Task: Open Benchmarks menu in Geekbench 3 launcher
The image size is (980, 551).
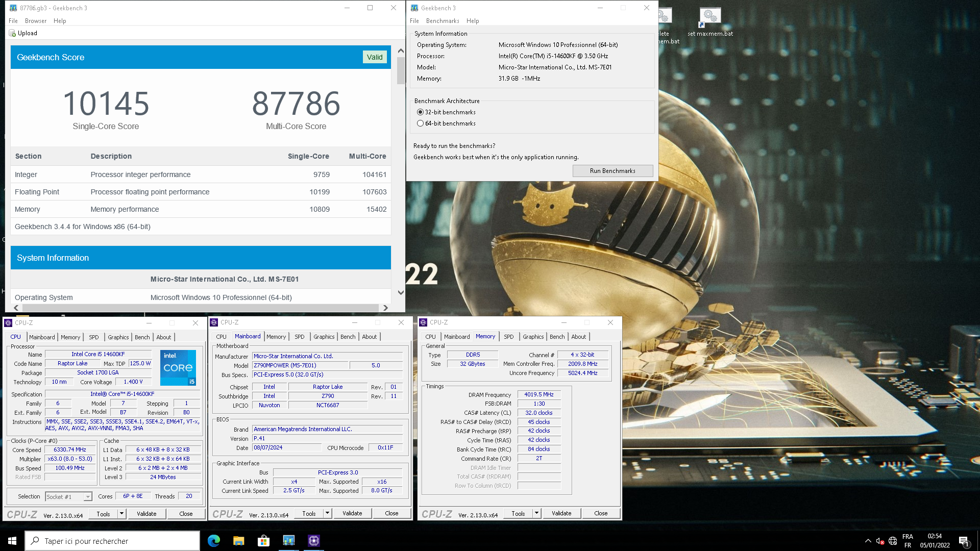Action: coord(443,21)
